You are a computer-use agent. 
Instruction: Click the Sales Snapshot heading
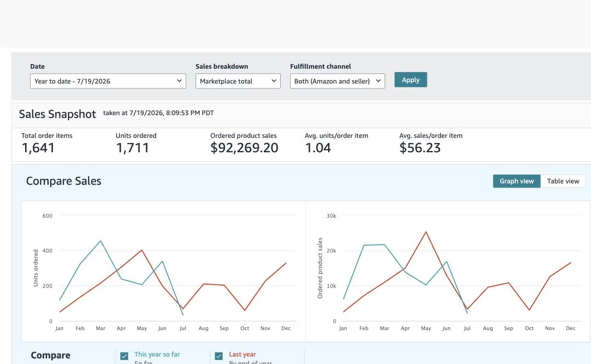coord(58,114)
